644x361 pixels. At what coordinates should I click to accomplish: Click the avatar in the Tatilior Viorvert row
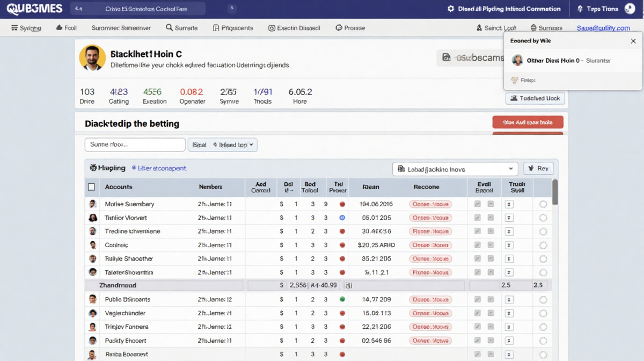coord(93,218)
